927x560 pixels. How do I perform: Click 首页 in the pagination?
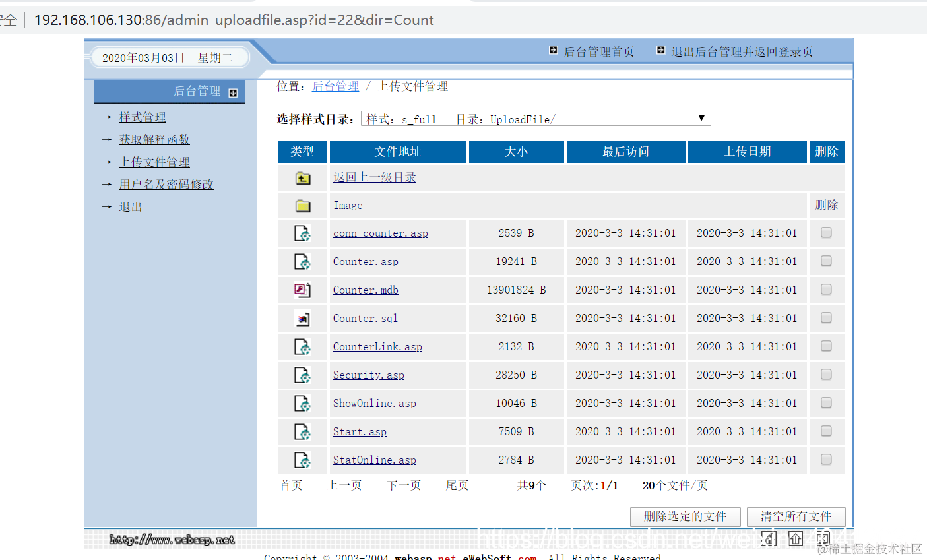(291, 485)
